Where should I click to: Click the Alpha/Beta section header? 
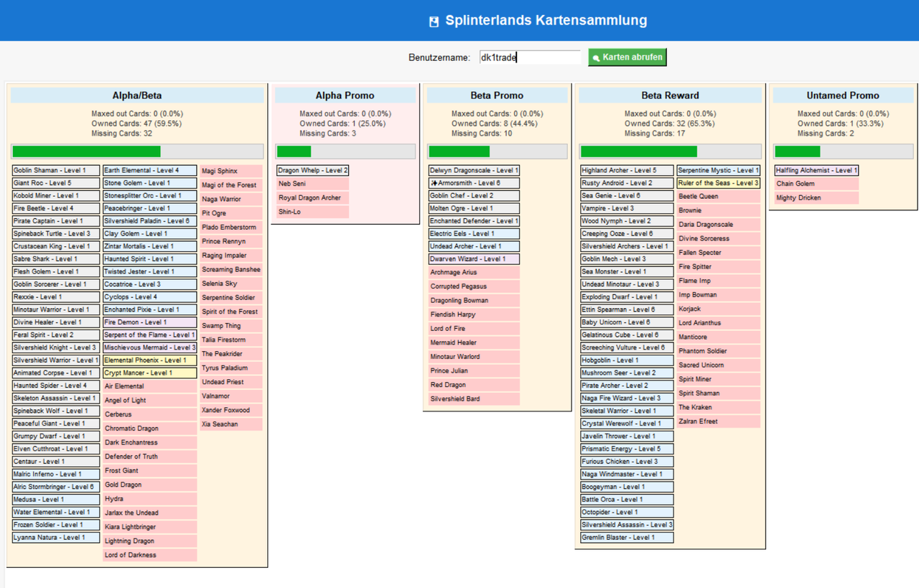click(137, 95)
